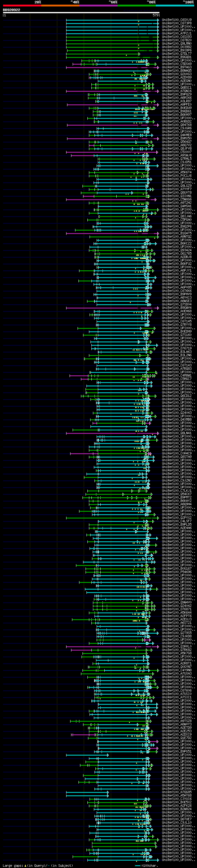Select hit label UniRef100_A3LR87

tap(177, 101)
